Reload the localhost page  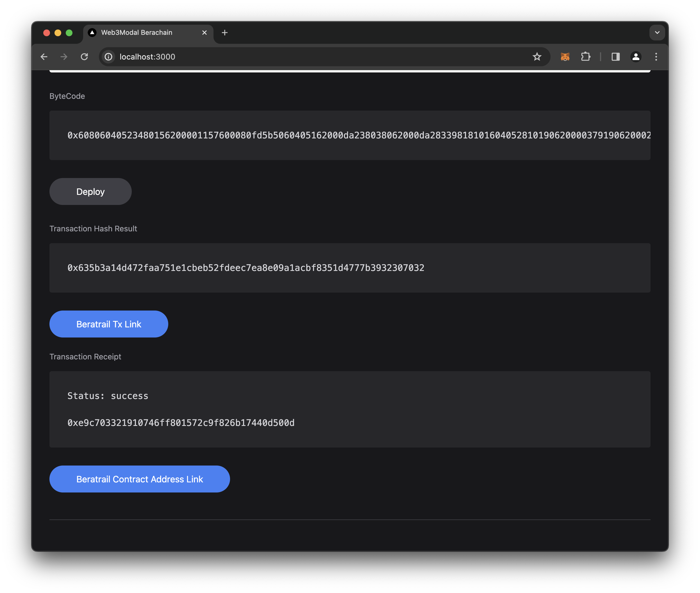click(85, 57)
